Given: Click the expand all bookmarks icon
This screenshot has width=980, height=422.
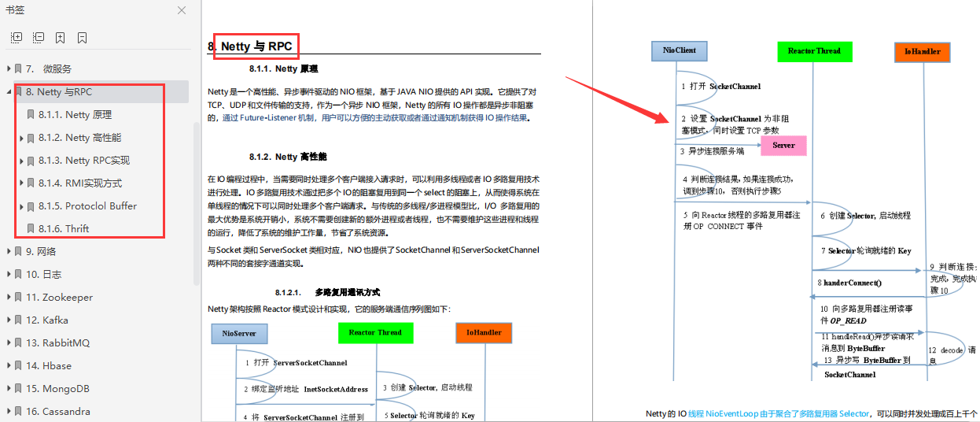Looking at the screenshot, I should pyautogui.click(x=17, y=38).
